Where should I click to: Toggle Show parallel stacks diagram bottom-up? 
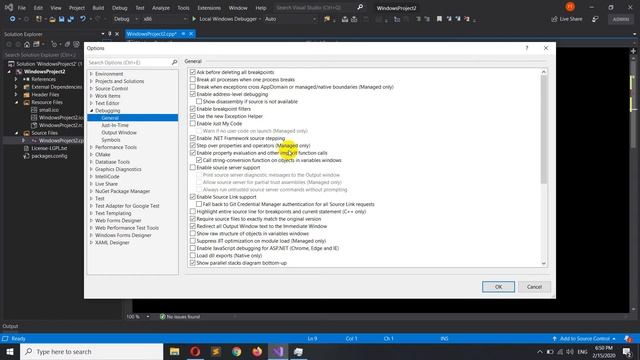point(193,263)
